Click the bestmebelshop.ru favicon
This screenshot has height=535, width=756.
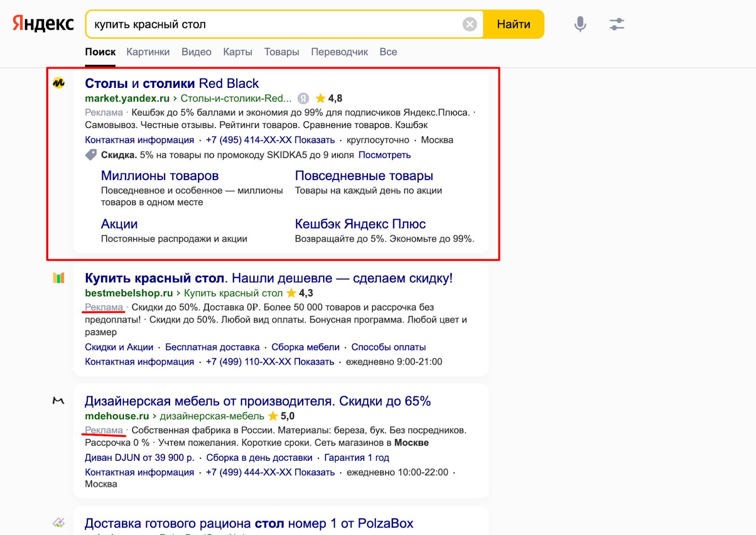click(59, 278)
